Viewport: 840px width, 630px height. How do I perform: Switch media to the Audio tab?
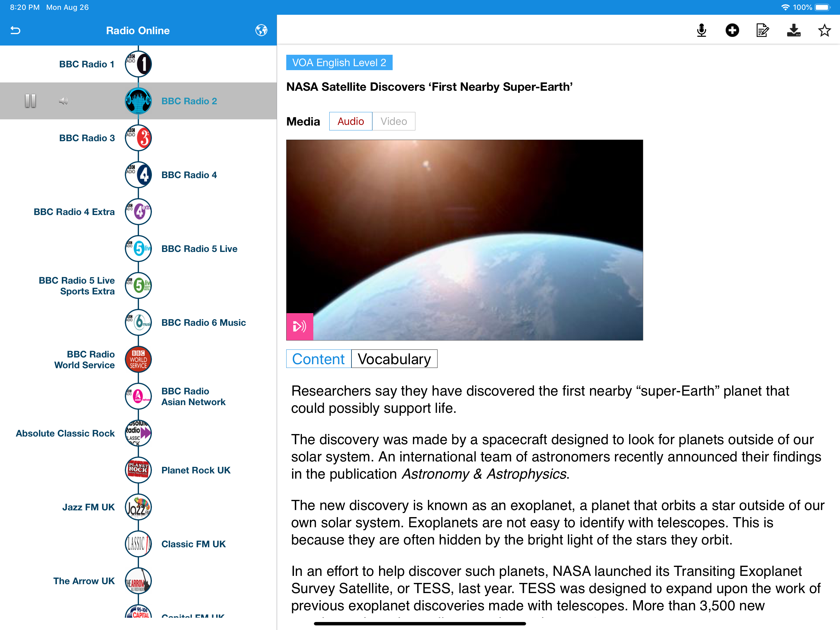351,121
